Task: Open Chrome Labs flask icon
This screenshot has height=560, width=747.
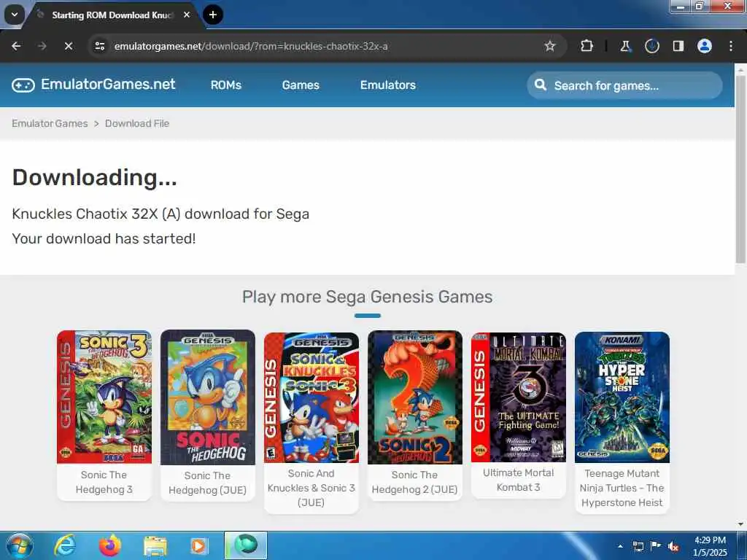Action: click(625, 46)
